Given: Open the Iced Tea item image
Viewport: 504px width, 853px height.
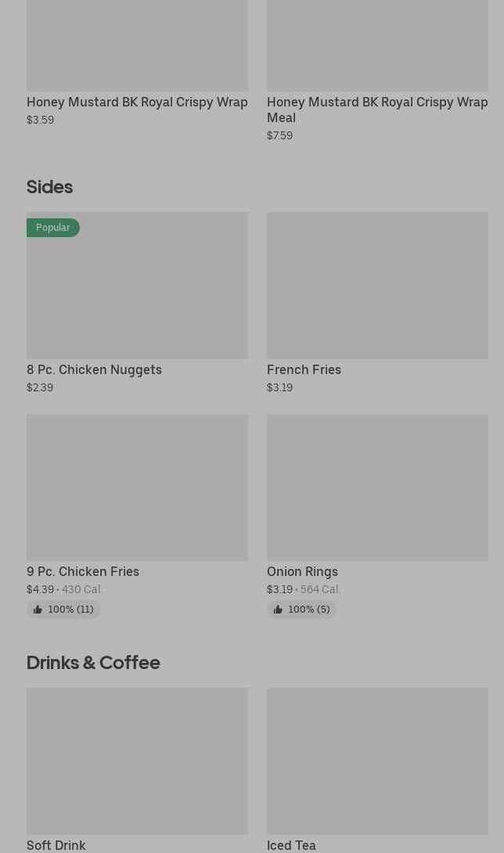Looking at the screenshot, I should coord(377,761).
